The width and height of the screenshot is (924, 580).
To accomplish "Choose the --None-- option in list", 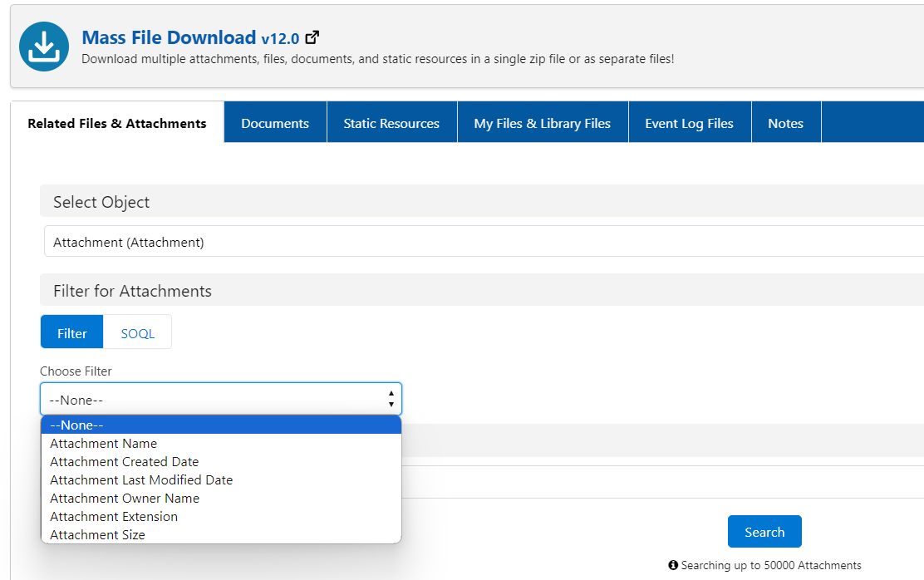I will pos(221,425).
